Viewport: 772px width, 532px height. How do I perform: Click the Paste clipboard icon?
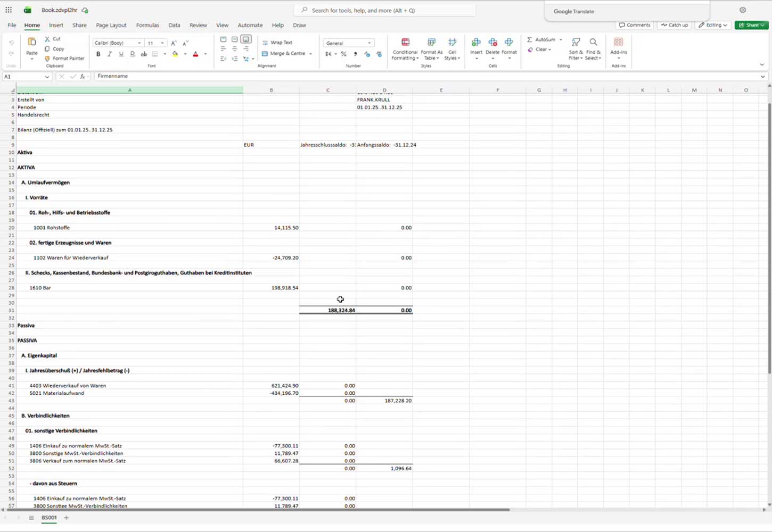click(32, 42)
